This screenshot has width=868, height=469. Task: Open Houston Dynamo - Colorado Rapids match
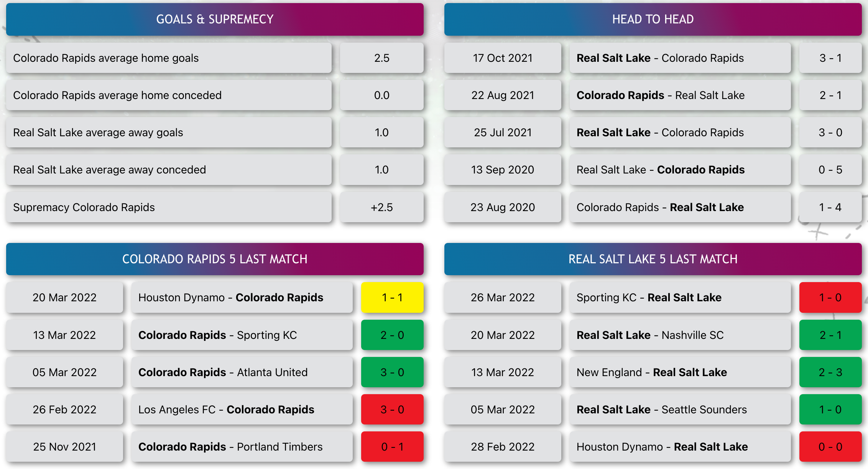pyautogui.click(x=242, y=297)
